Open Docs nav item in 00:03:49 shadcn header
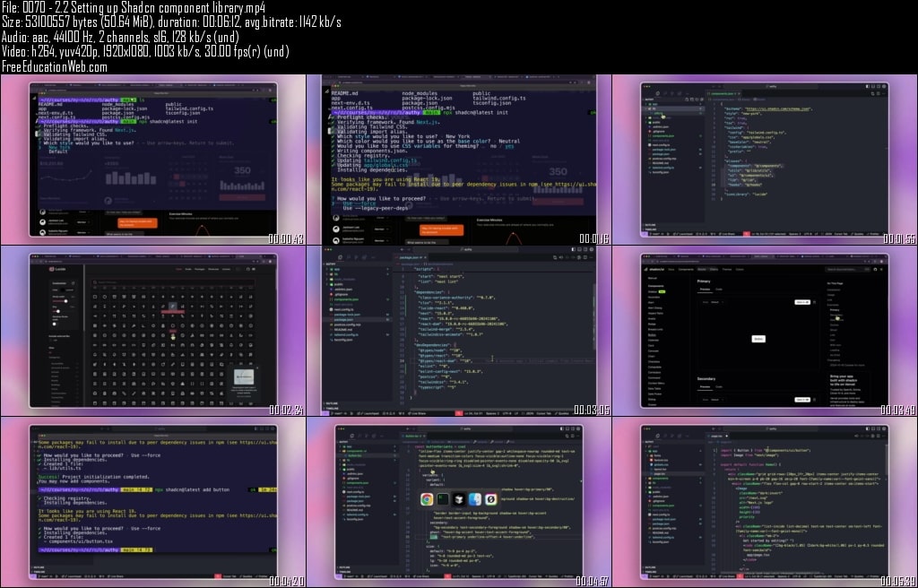 tap(671, 270)
